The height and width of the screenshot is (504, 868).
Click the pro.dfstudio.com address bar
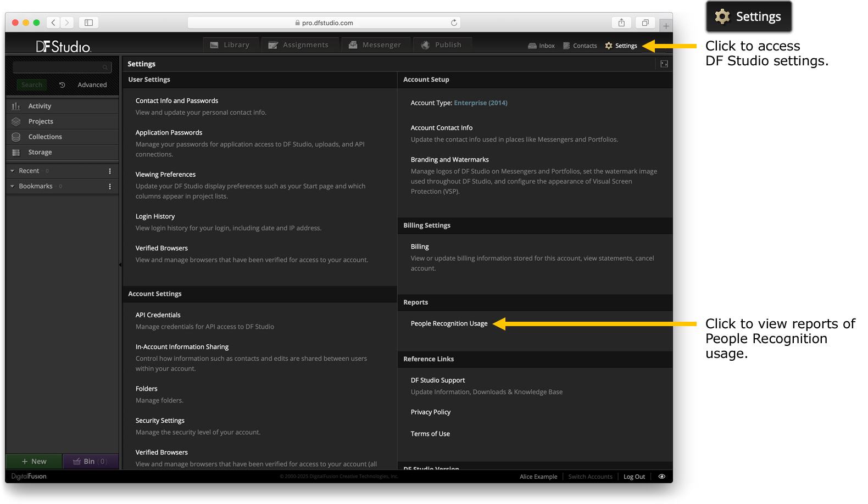pos(324,23)
